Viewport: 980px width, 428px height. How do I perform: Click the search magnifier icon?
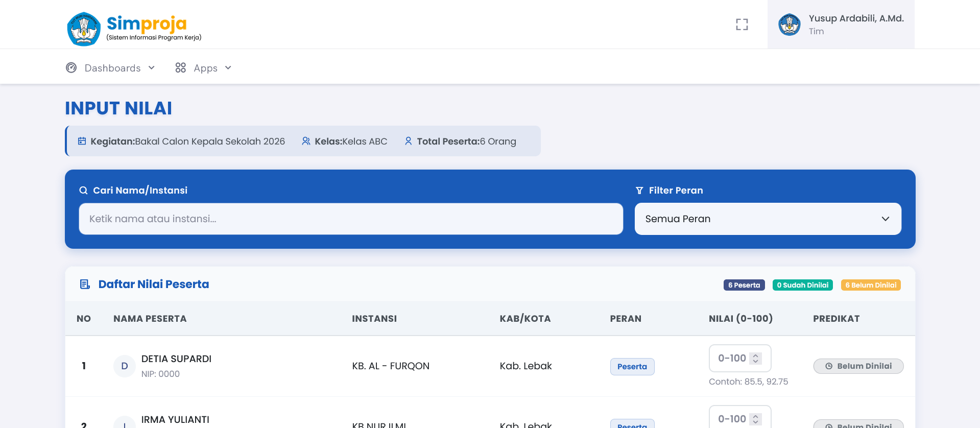pos(84,191)
